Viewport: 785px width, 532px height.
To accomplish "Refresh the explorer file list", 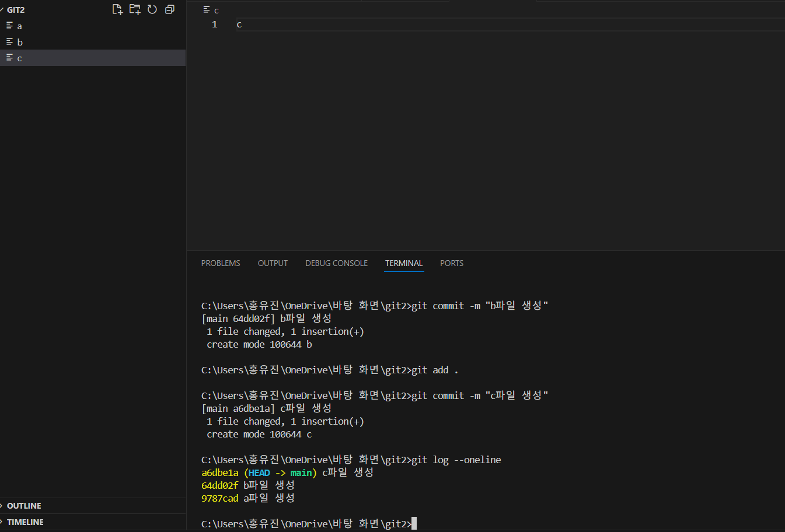I will click(x=152, y=9).
